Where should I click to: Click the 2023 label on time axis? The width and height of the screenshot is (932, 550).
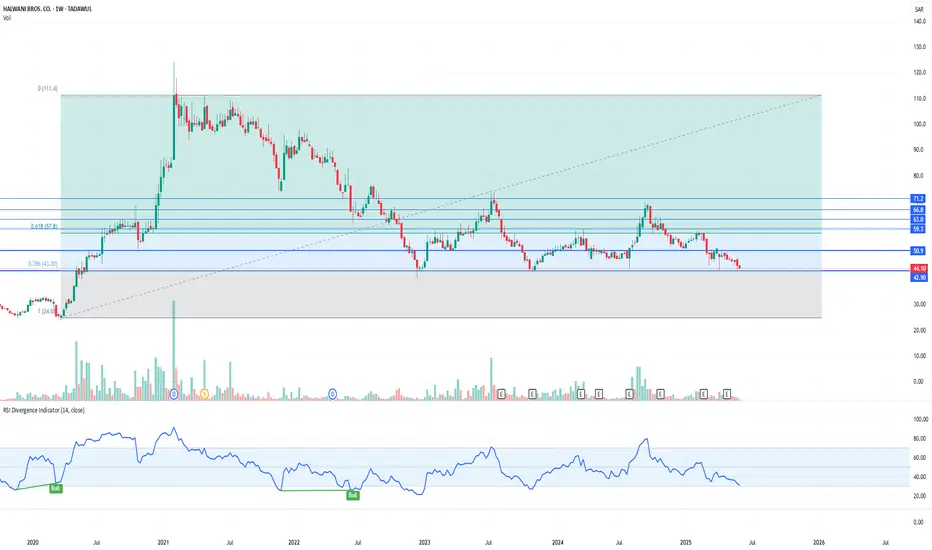coord(424,542)
